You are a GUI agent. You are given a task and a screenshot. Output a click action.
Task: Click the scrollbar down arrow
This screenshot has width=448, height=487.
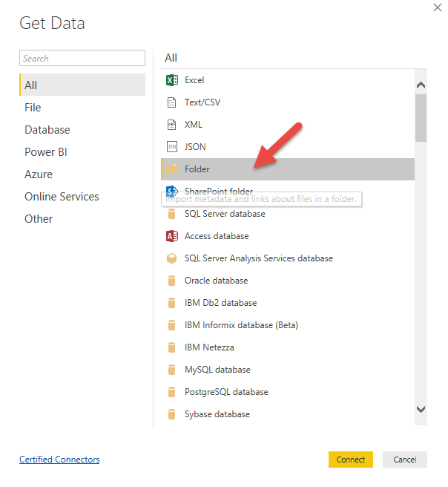(421, 409)
